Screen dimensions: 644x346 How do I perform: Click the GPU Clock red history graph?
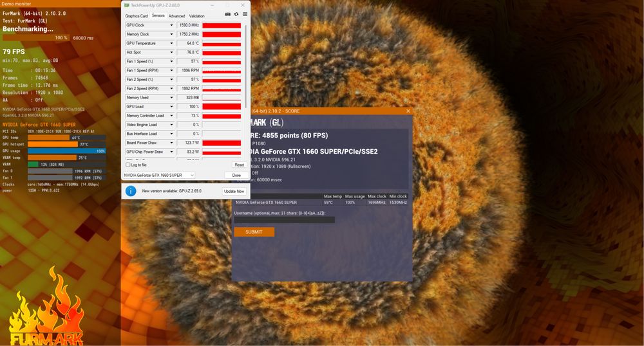[222, 26]
